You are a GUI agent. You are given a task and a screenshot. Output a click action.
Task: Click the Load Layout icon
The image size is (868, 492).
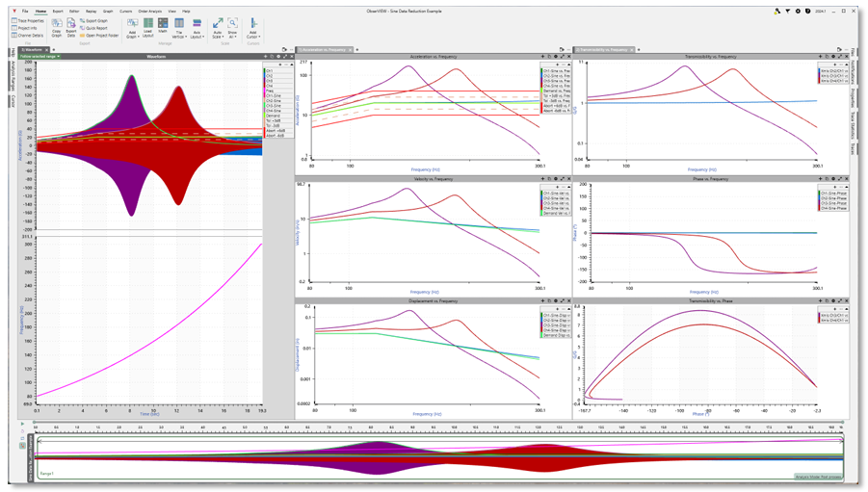147,27
